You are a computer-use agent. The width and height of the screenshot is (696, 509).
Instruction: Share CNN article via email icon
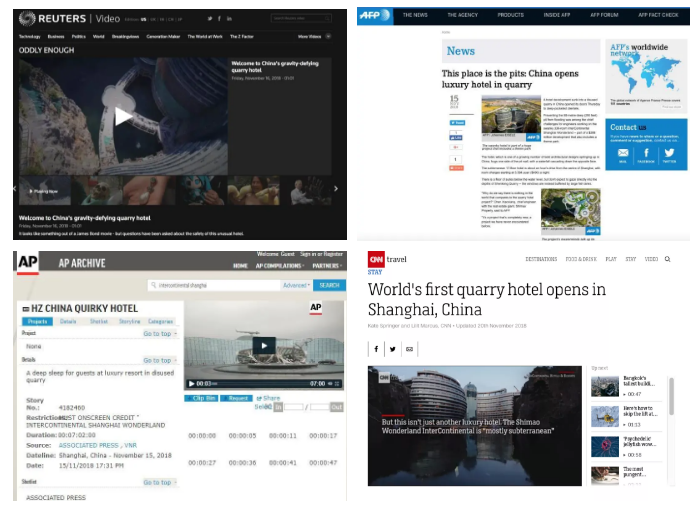tap(408, 349)
